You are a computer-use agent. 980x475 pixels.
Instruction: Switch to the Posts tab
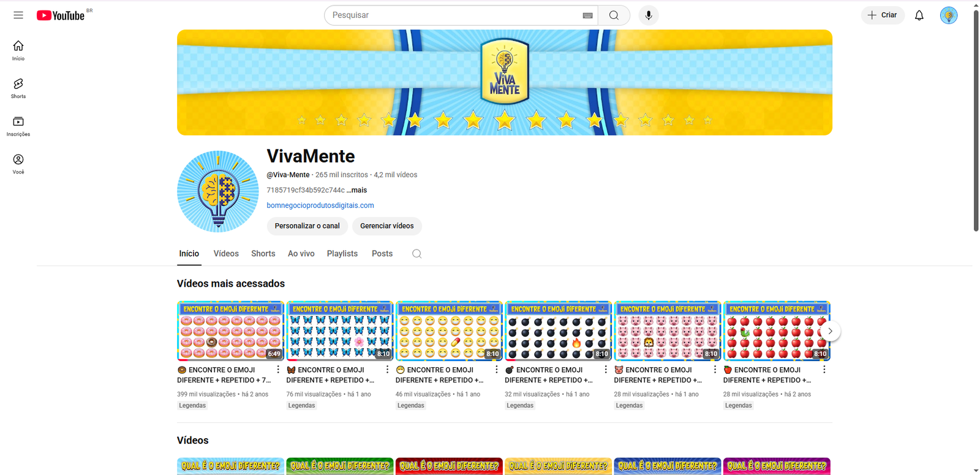click(382, 254)
